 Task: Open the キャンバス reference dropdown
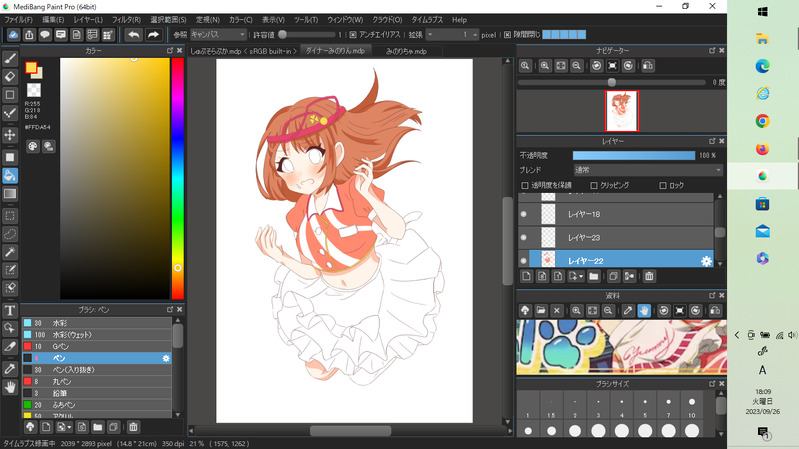pos(218,35)
